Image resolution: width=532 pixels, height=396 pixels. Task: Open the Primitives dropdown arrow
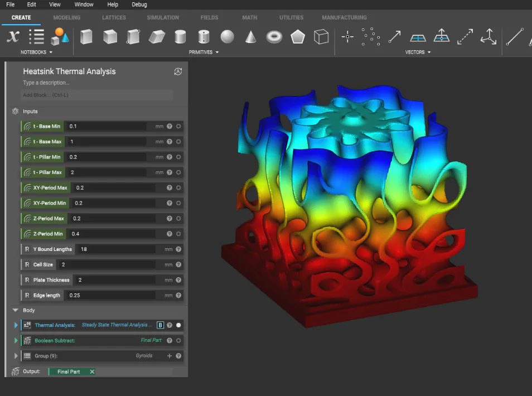click(217, 52)
